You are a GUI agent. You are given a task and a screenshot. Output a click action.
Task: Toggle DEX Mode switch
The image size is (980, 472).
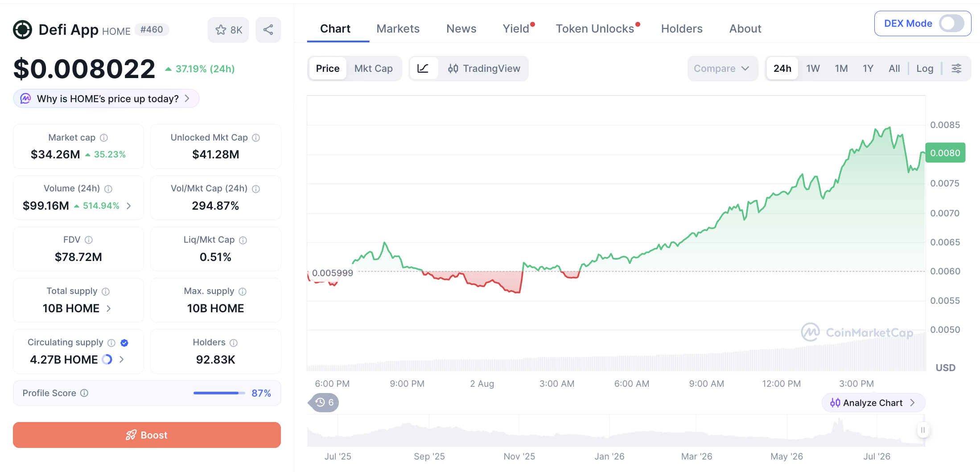tap(951, 23)
